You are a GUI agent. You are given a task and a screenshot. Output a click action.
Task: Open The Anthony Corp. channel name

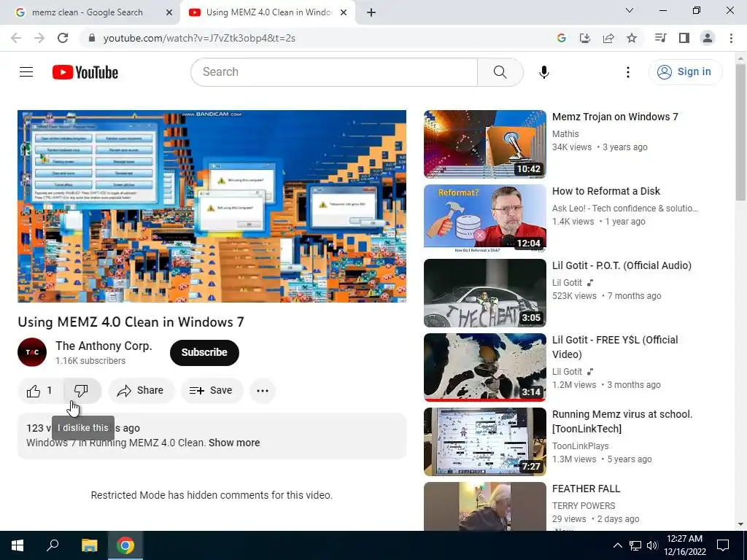(x=104, y=346)
